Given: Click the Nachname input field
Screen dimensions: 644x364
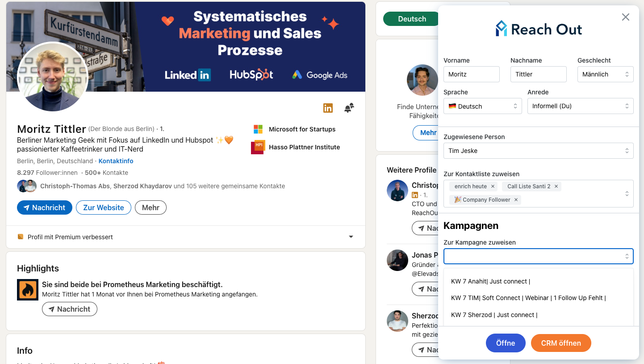Looking at the screenshot, I should coord(538,74).
